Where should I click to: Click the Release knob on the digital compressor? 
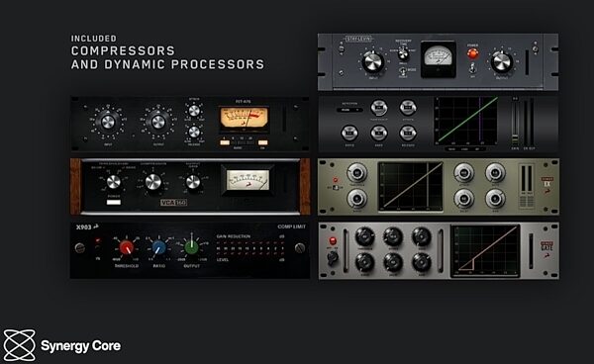click(x=408, y=134)
